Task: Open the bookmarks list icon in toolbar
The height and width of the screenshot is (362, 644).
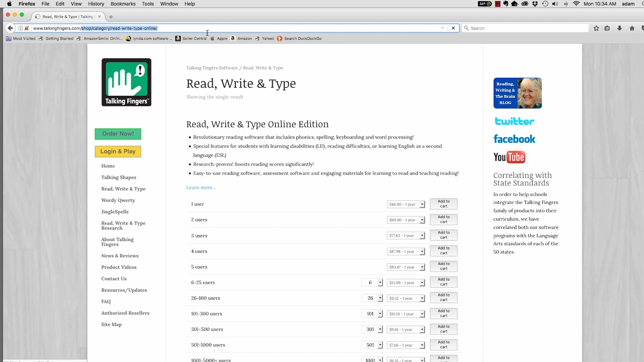Action: tap(607, 28)
